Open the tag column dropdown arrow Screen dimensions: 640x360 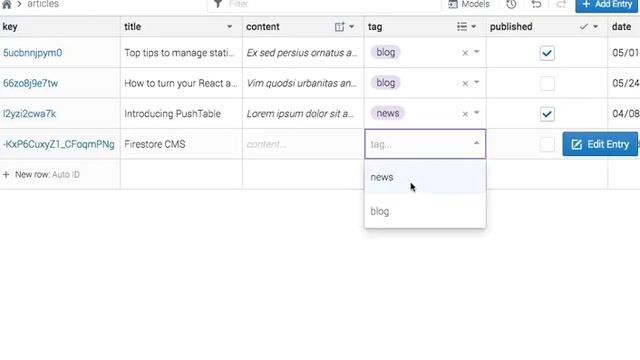coord(473,27)
